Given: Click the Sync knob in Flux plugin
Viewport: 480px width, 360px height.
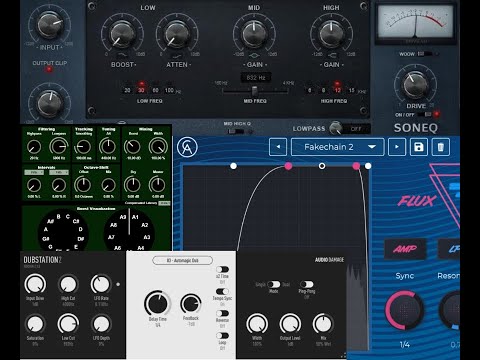Looking at the screenshot, I should [405, 310].
